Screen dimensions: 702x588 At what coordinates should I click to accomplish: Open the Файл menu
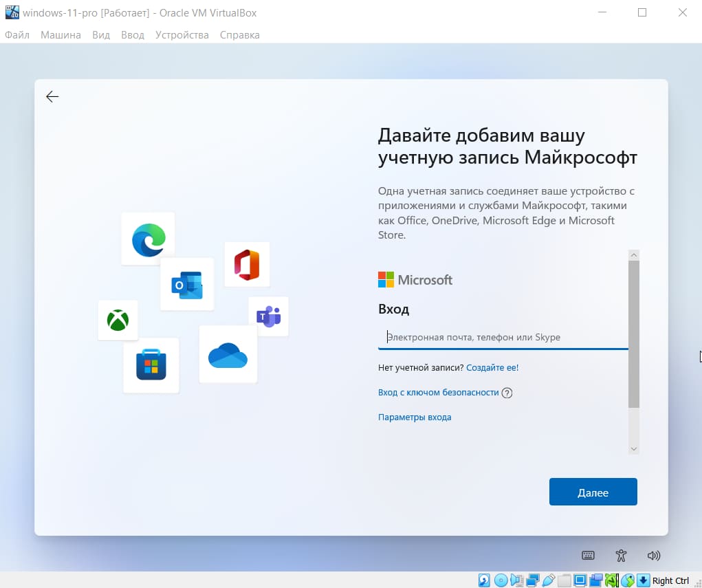[17, 35]
